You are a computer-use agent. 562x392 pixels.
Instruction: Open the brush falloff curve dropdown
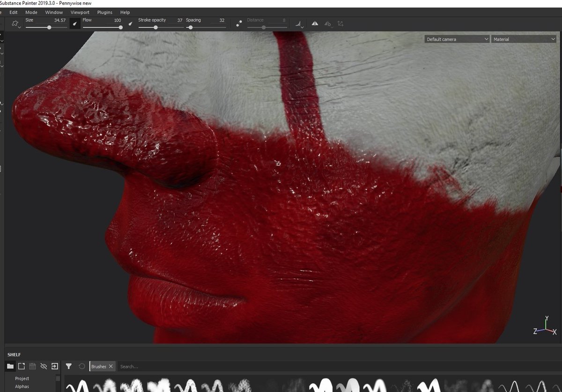pos(299,24)
